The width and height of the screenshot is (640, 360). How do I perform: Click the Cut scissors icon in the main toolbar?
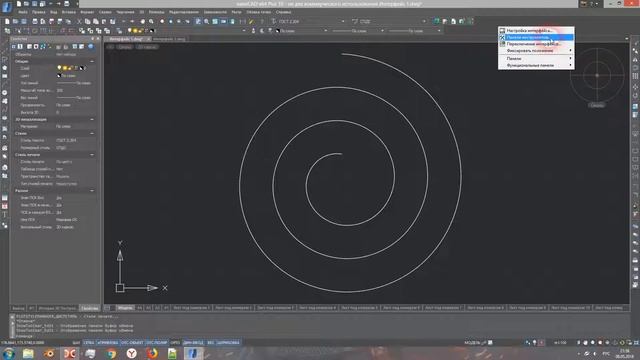coord(79,21)
